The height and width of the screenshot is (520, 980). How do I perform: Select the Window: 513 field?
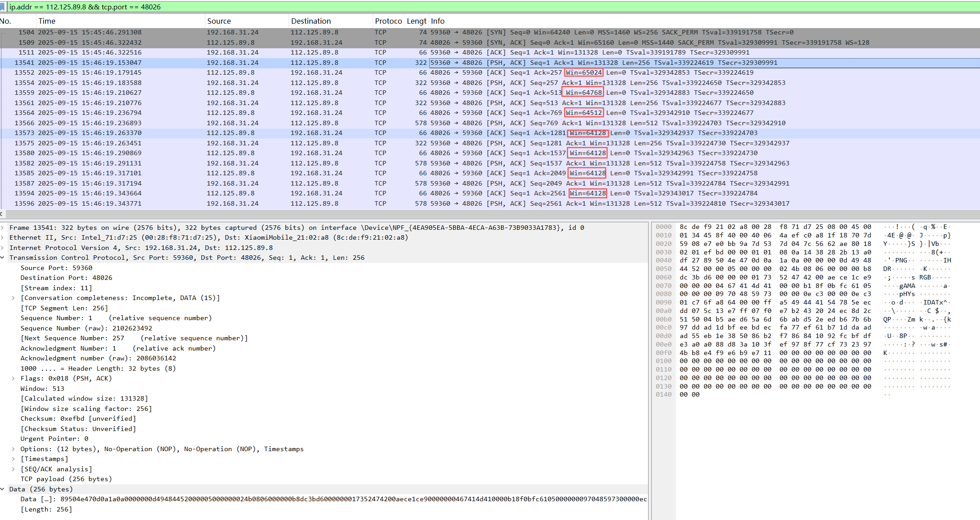click(42, 389)
